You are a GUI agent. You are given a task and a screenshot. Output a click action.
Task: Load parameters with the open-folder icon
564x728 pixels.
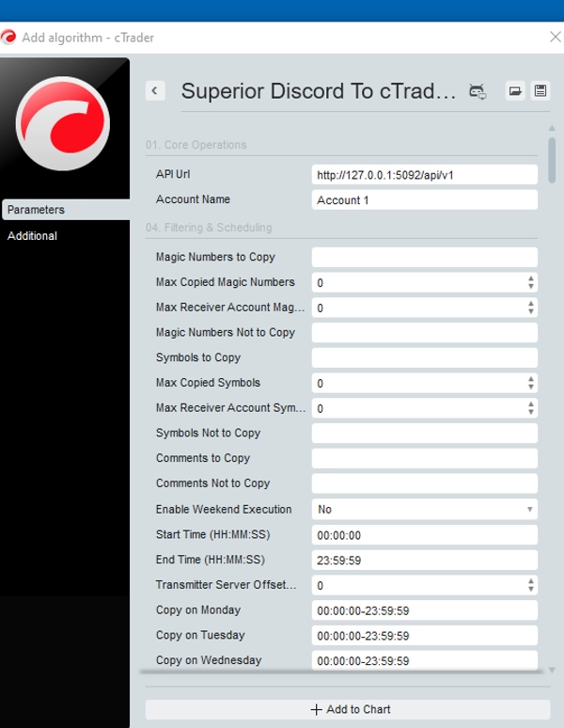tap(515, 90)
